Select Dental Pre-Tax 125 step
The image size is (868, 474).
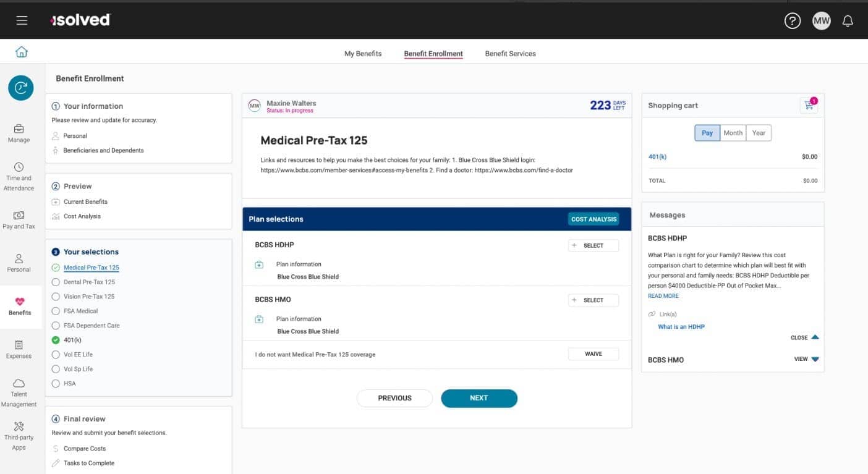89,282
